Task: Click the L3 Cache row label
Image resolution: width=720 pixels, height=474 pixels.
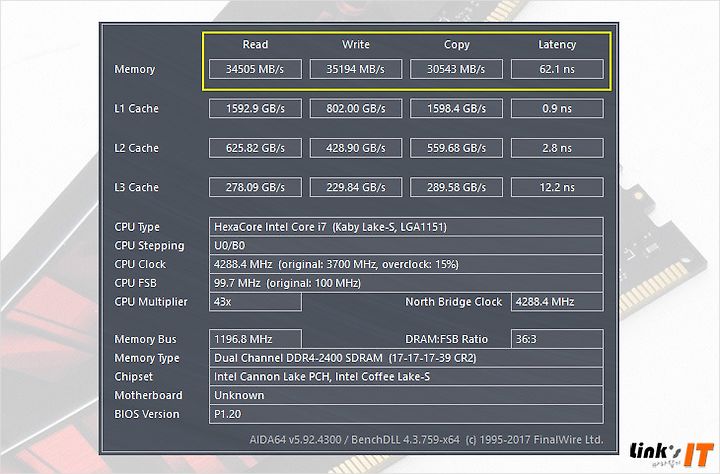Action: pos(136,187)
